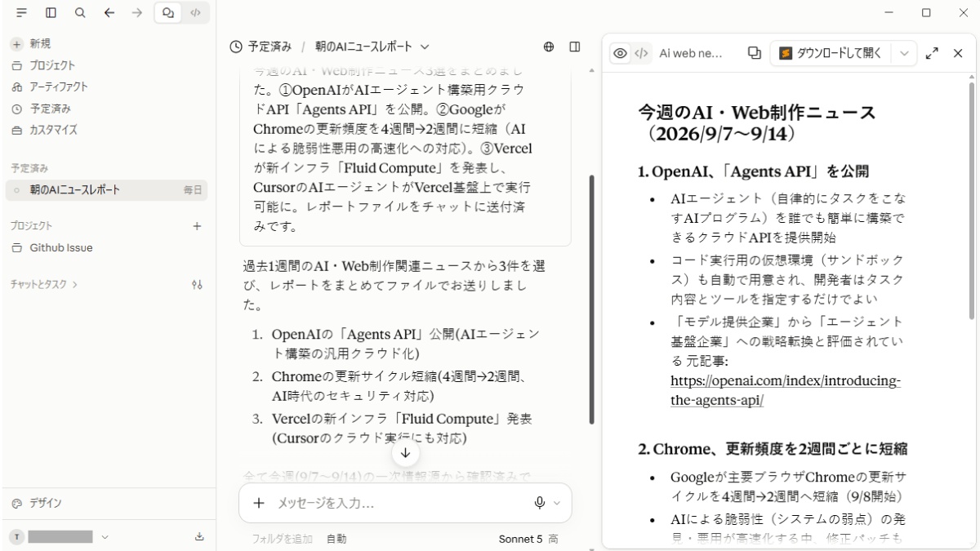Screen dimensions: 980x551
Task: Click the Ai web ne... file title
Action: tap(691, 53)
